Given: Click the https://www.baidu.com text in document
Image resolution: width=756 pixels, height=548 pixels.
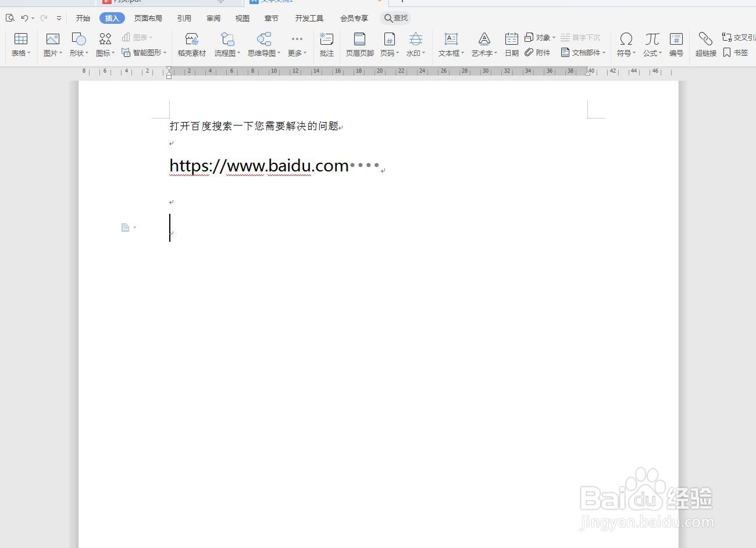Looking at the screenshot, I should pyautogui.click(x=259, y=166).
